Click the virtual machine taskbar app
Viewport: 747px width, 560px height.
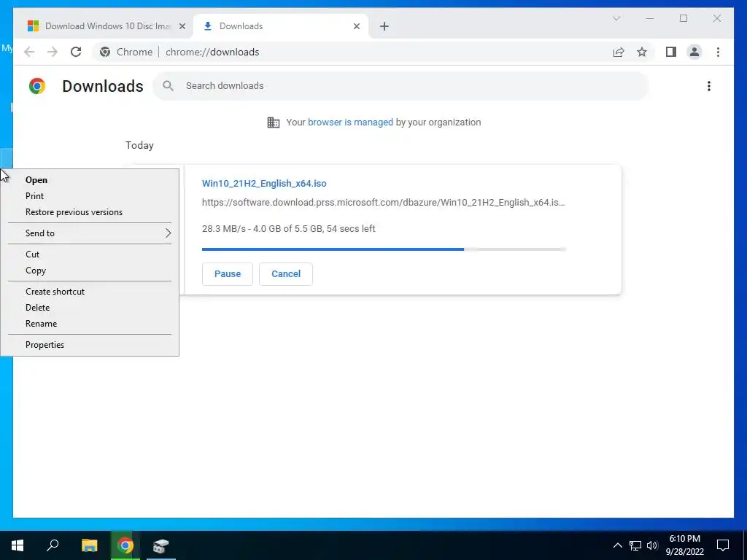point(161,545)
